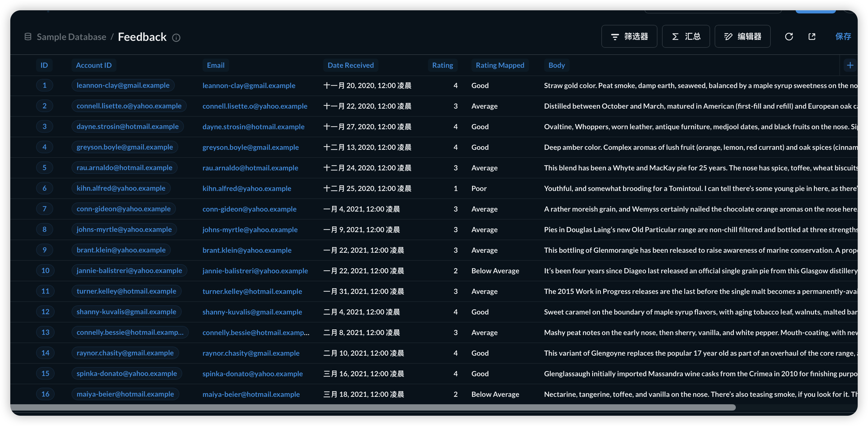
Task: Go to Sample Database breadcrumb
Action: click(x=72, y=37)
